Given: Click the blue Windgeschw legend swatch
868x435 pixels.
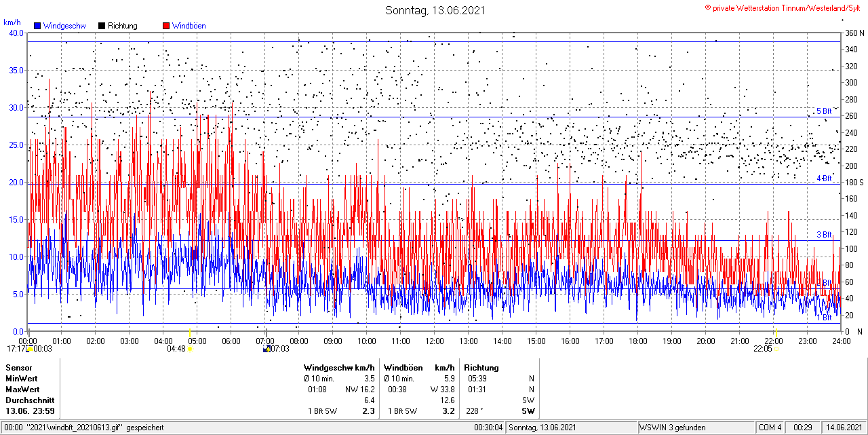Looking at the screenshot, I should coord(37,26).
